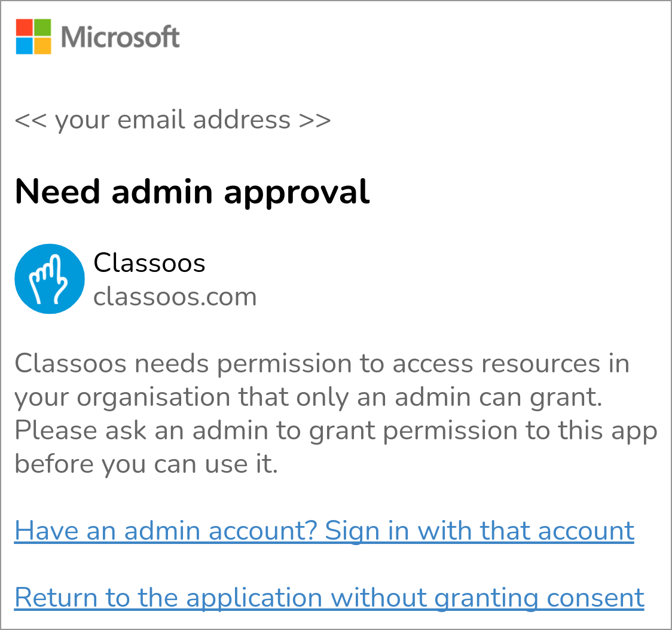The image size is (672, 630).
Task: Click the green square in Microsoft logo
Action: [42, 27]
